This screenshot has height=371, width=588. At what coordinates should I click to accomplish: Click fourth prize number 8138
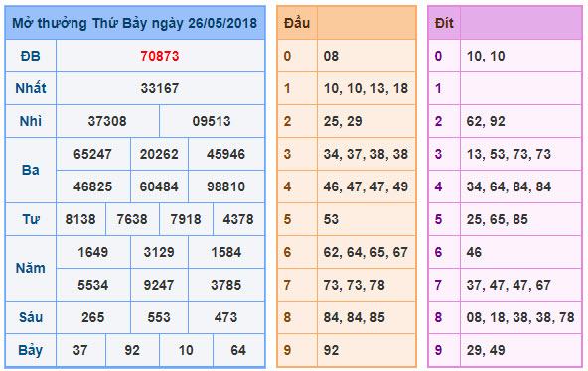pyautogui.click(x=80, y=219)
